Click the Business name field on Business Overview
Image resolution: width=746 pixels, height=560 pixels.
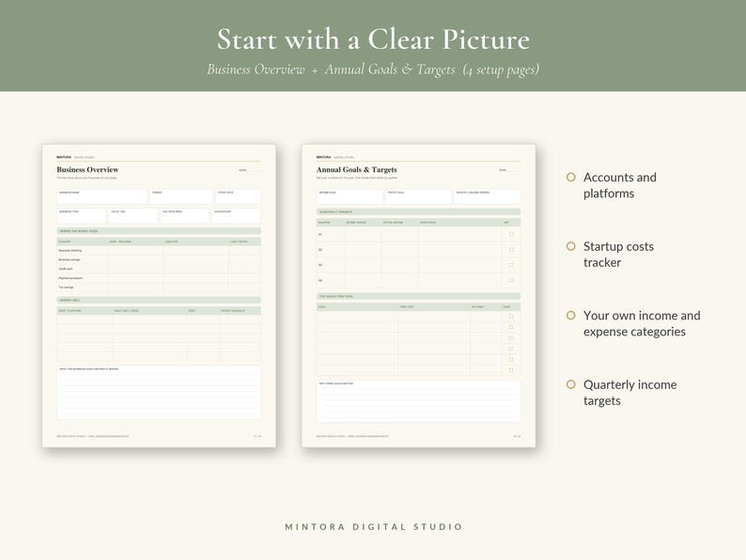pos(101,196)
